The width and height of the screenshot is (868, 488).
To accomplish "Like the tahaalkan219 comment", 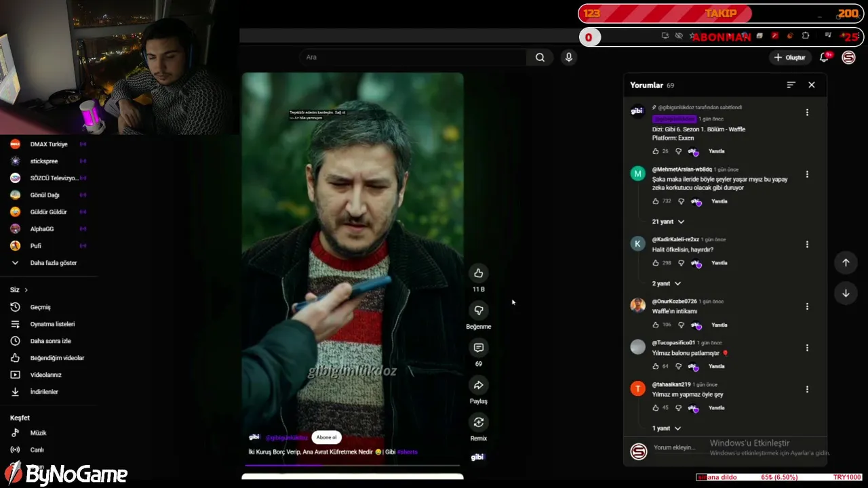I will coord(656,408).
